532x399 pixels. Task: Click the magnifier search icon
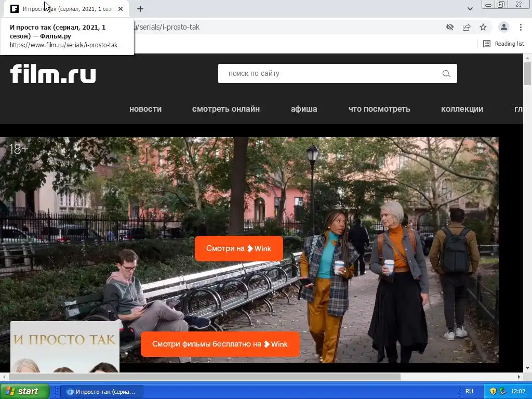click(x=446, y=74)
